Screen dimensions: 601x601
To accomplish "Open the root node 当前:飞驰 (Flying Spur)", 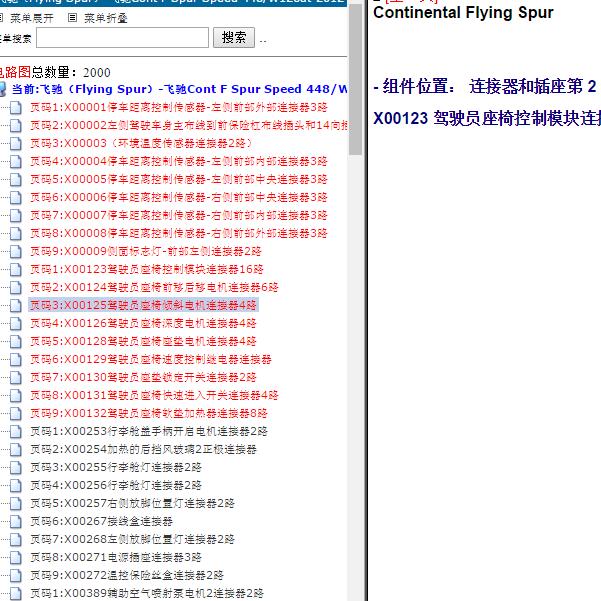I will click(180, 89).
